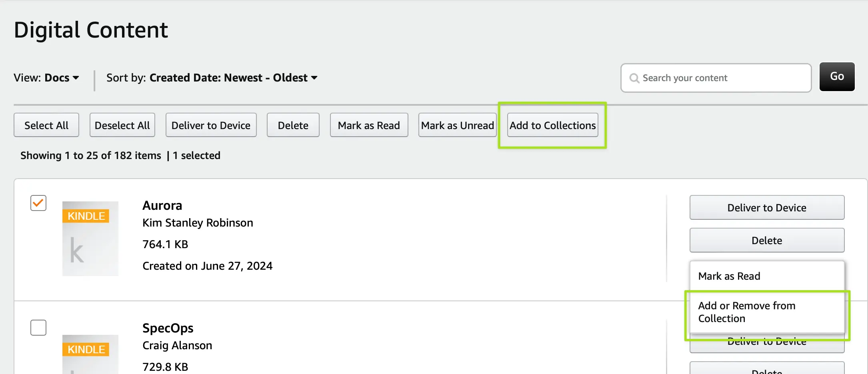This screenshot has width=868, height=374.
Task: Click the search magnifier icon
Action: [x=634, y=78]
